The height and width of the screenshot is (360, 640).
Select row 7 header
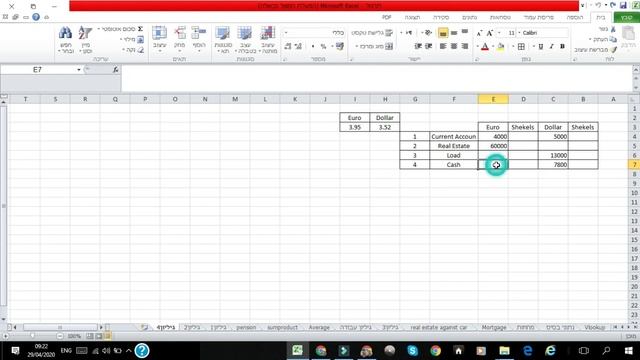tap(634, 164)
